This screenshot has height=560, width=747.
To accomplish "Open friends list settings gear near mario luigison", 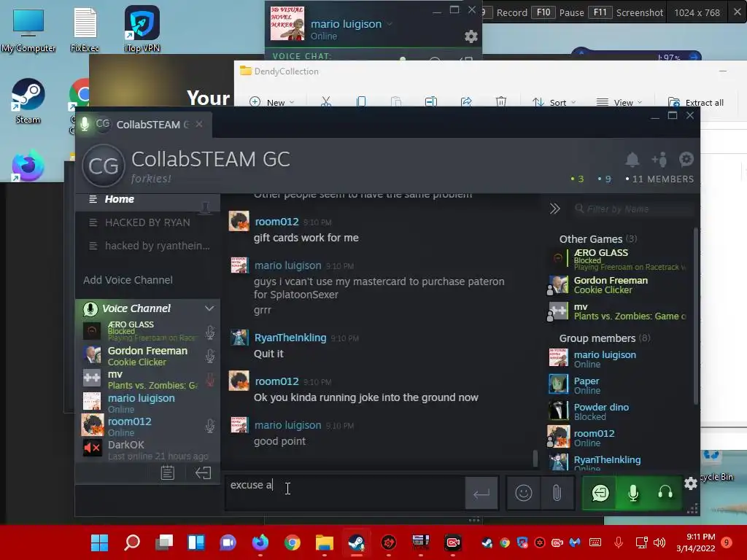I will [x=471, y=36].
